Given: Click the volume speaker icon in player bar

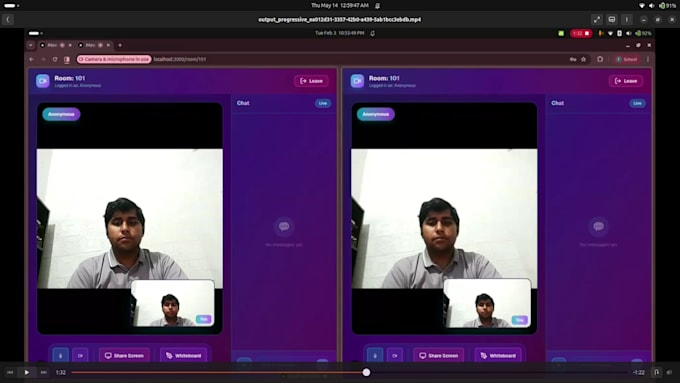Looking at the screenshot, I should pos(669,372).
